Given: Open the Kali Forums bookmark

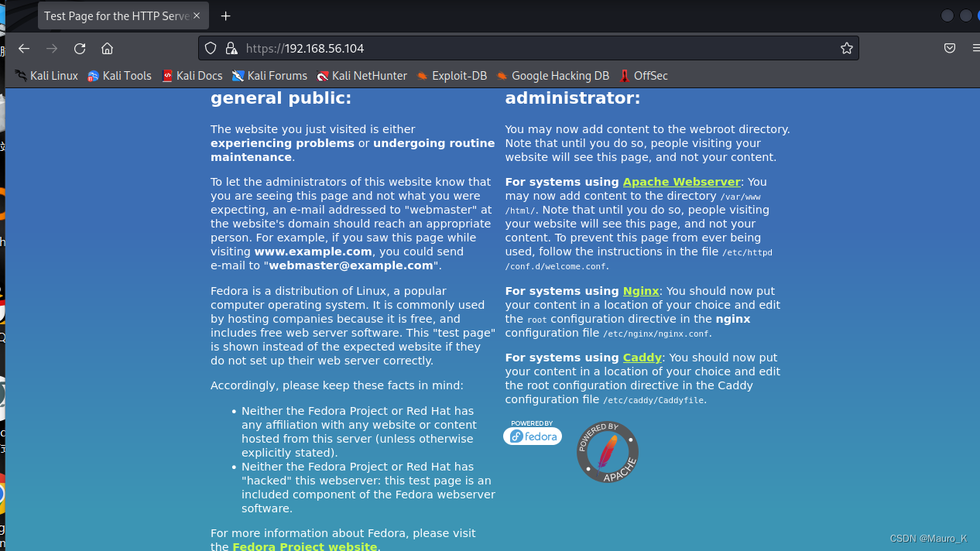Looking at the screenshot, I should tap(270, 76).
